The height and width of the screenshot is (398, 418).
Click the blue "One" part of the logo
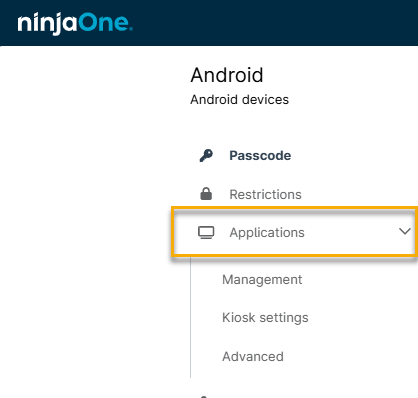(x=106, y=22)
